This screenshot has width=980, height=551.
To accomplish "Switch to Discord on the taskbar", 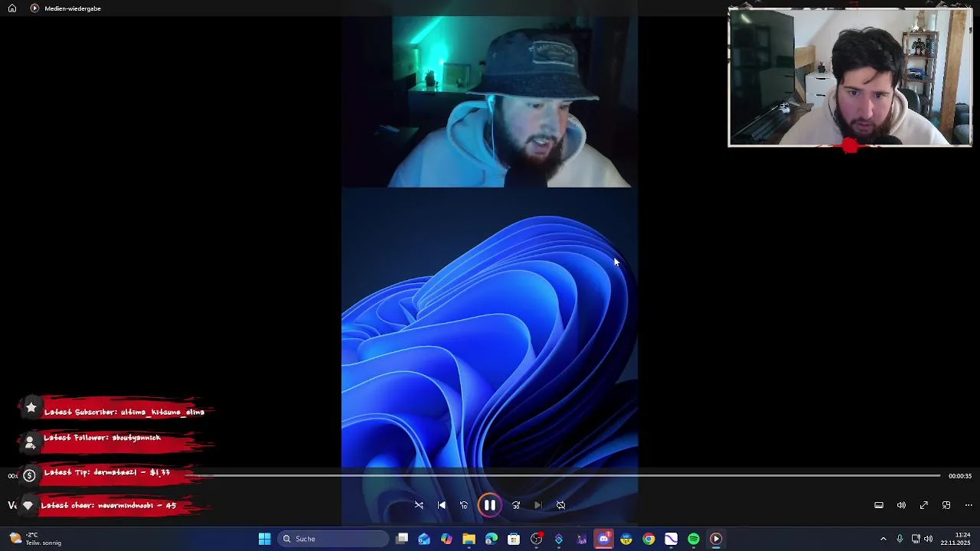I will (x=603, y=539).
